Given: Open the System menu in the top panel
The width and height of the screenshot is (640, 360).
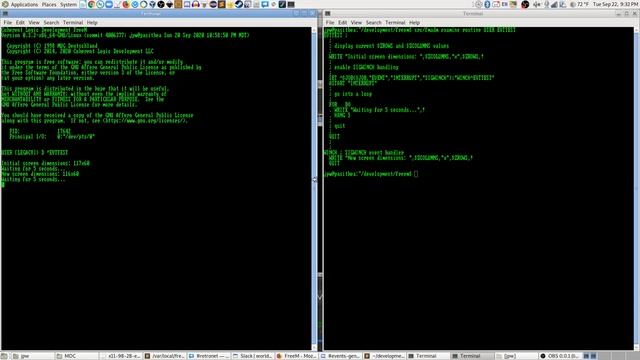Looking at the screenshot, I should pos(68,4).
